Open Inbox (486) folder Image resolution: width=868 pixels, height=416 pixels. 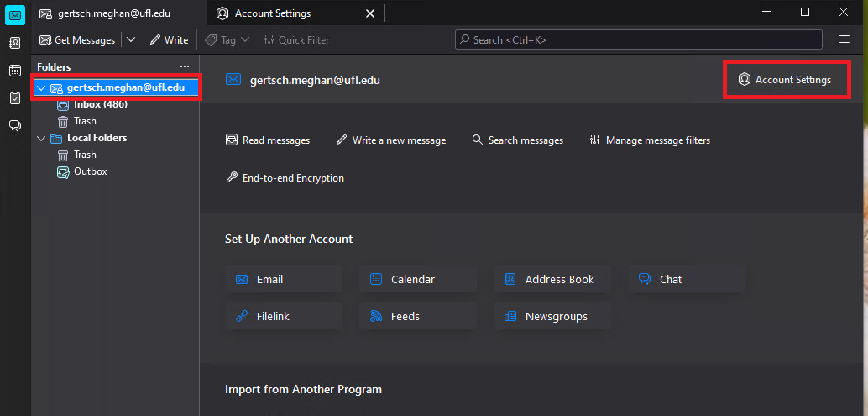(x=100, y=104)
